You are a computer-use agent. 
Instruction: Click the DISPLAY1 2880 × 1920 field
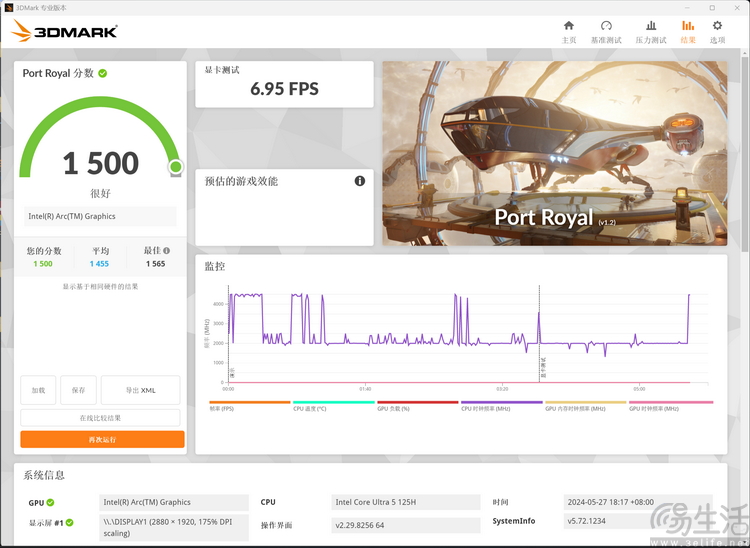(174, 527)
